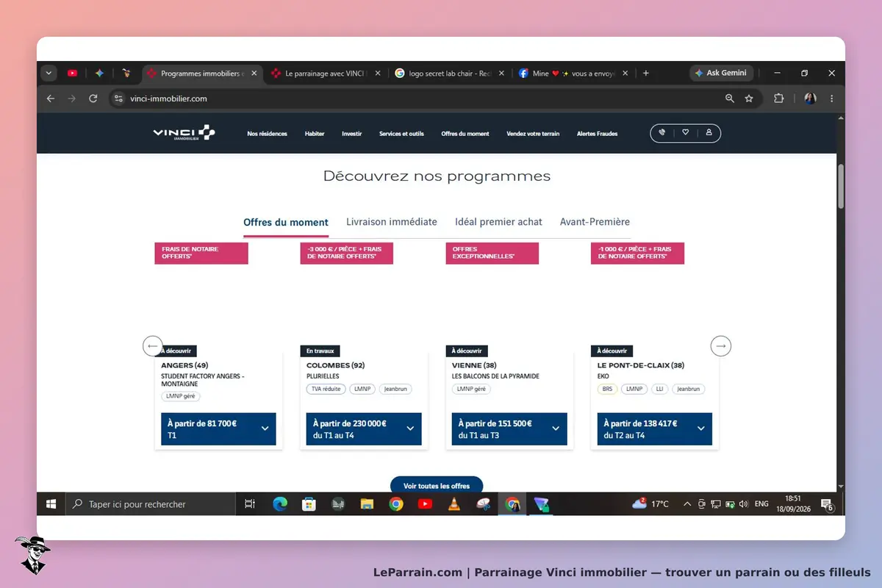Switch to the pinned YouTube tab
This screenshot has width=882, height=588.
[72, 73]
